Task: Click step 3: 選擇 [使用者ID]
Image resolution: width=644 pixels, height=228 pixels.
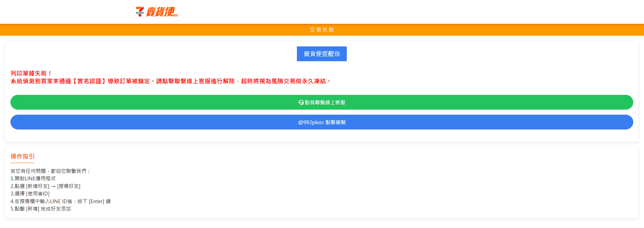Action: [x=30, y=194]
